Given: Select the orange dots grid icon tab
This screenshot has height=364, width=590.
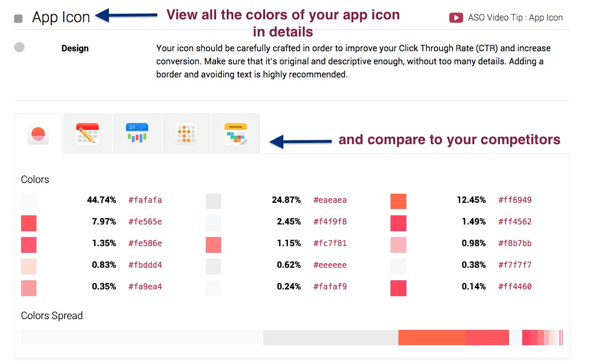Looking at the screenshot, I should point(186,134).
